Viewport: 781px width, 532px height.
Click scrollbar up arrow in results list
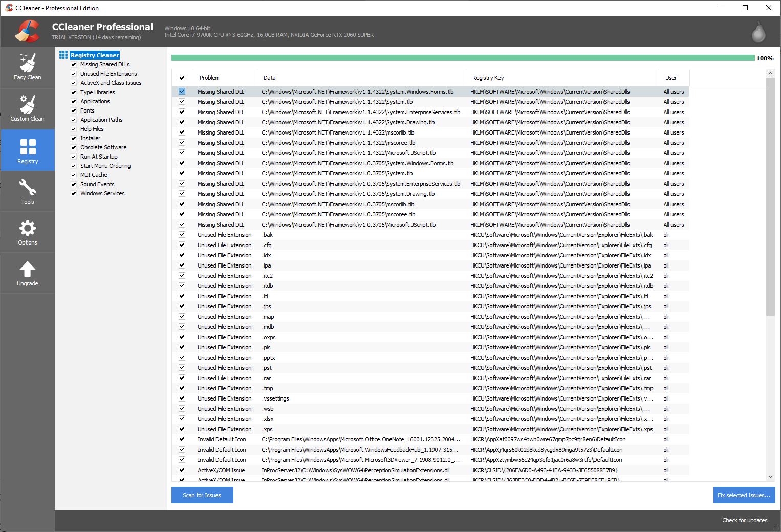pyautogui.click(x=770, y=74)
